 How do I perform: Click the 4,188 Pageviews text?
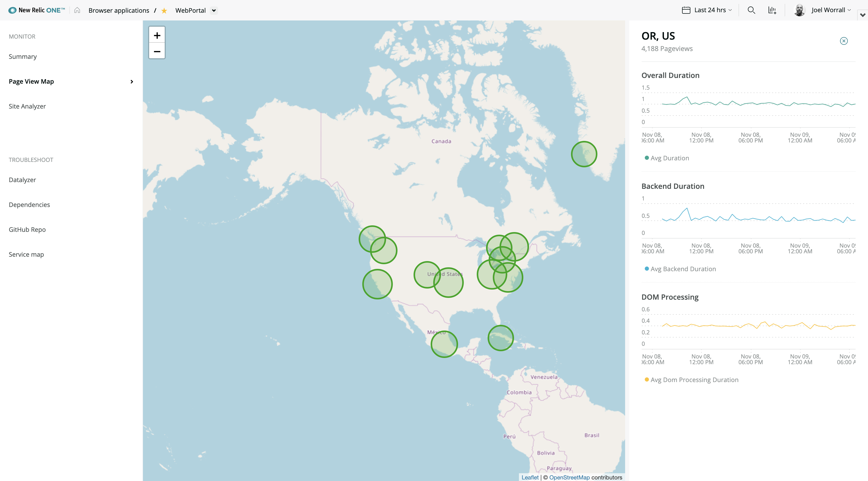tap(667, 48)
